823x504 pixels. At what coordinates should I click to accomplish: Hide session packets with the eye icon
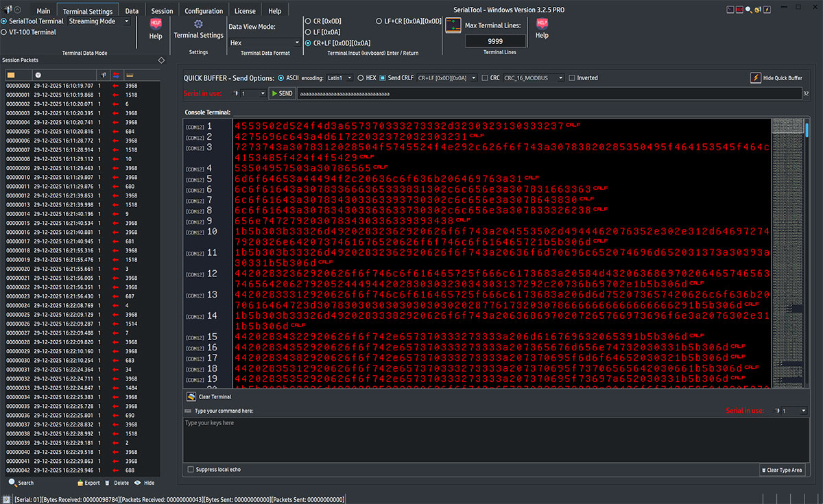tap(137, 483)
